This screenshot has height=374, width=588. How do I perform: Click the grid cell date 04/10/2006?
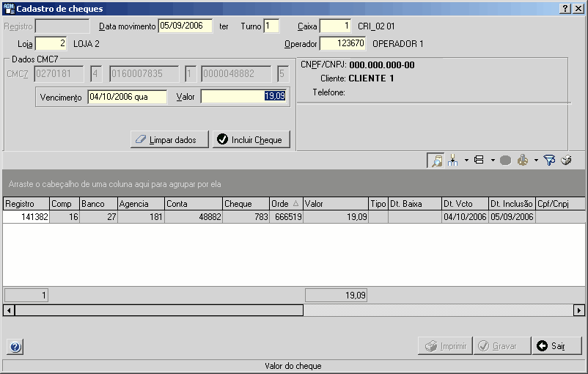pos(465,217)
